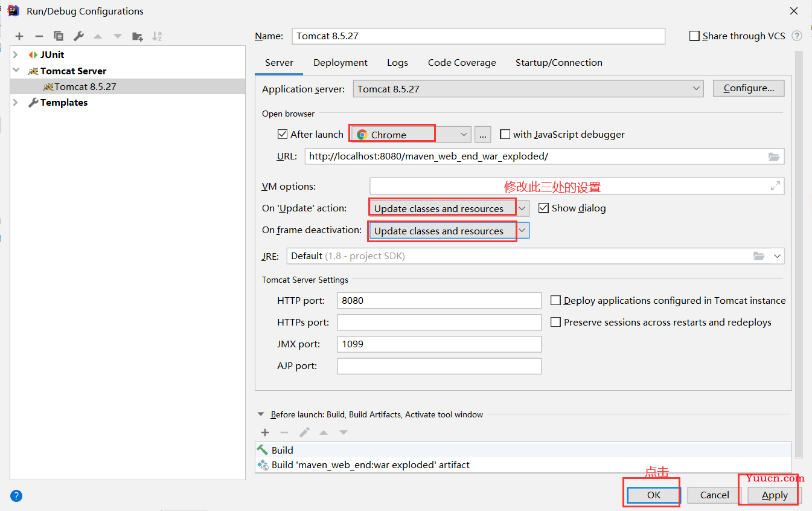Switch to Startup/Connection tab
This screenshot has width=812, height=511.
(558, 63)
